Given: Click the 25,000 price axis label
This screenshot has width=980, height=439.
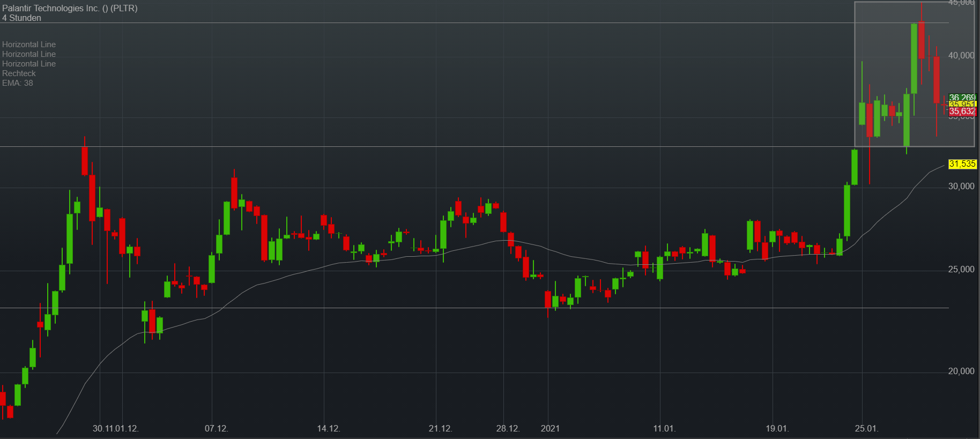Looking at the screenshot, I should [961, 269].
